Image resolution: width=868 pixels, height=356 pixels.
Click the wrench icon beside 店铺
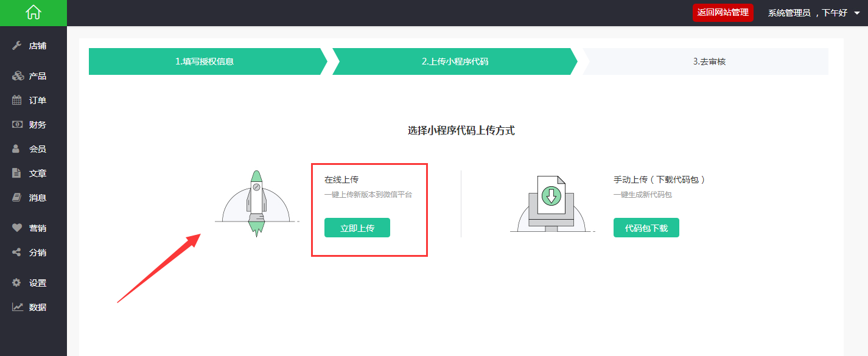(17, 46)
